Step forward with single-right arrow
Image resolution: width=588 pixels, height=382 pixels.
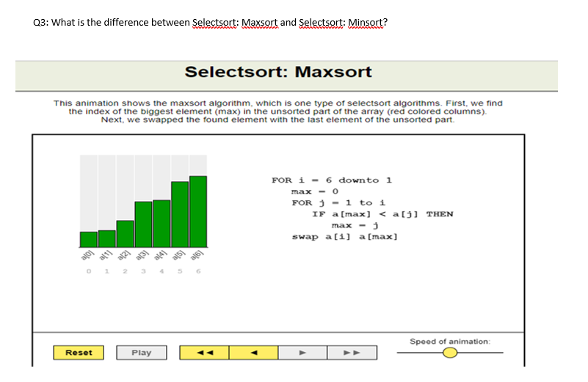(x=302, y=353)
